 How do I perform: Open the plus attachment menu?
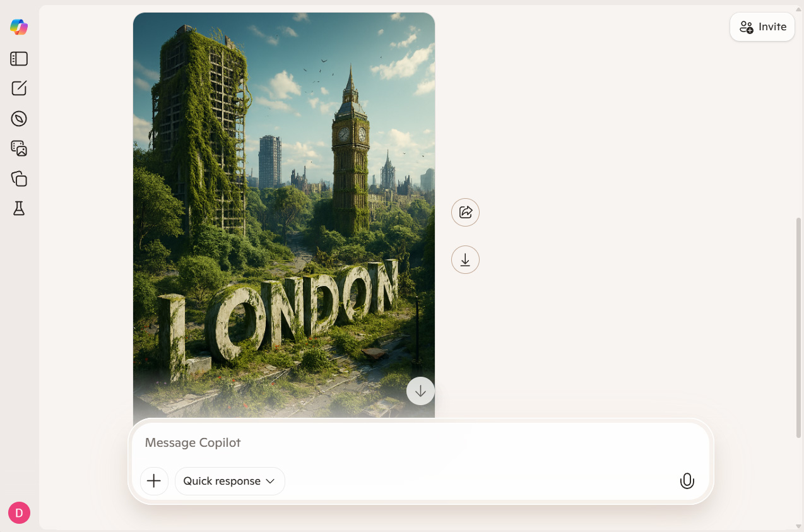click(154, 481)
